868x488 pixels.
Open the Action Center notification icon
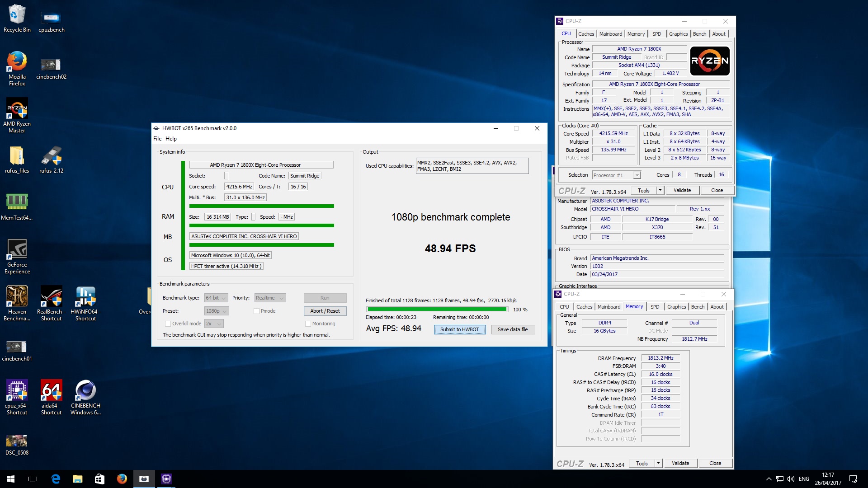click(853, 479)
